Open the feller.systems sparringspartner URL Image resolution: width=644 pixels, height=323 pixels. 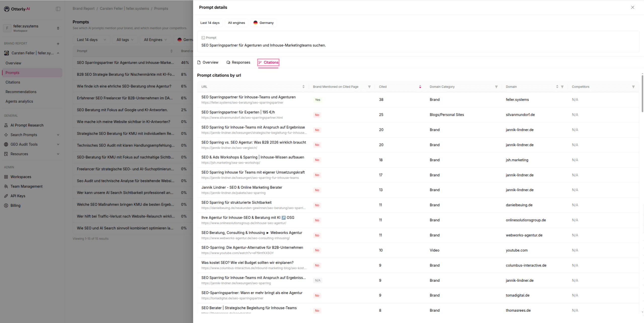tap(242, 103)
